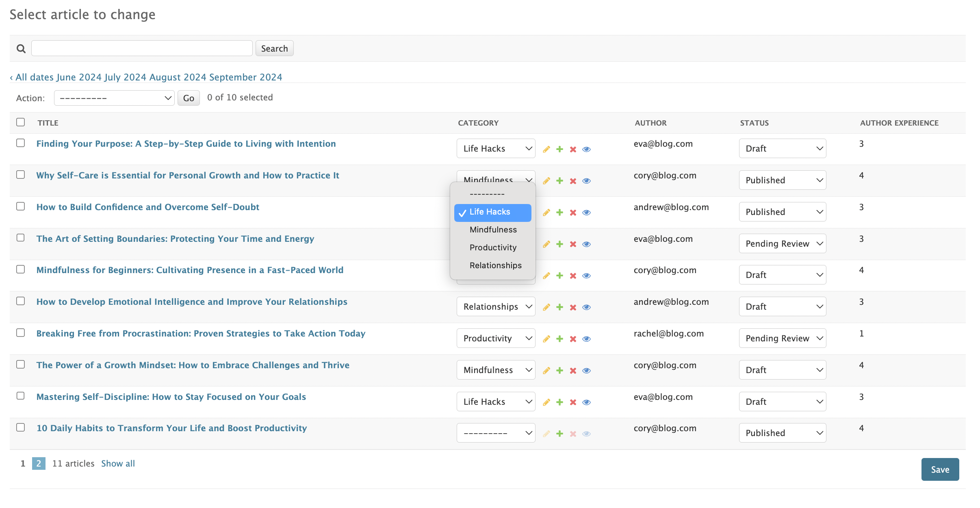This screenshot has height=508, width=980.
Task: Click the red delete icon on Mindfulness for Beginners row
Action: click(573, 275)
